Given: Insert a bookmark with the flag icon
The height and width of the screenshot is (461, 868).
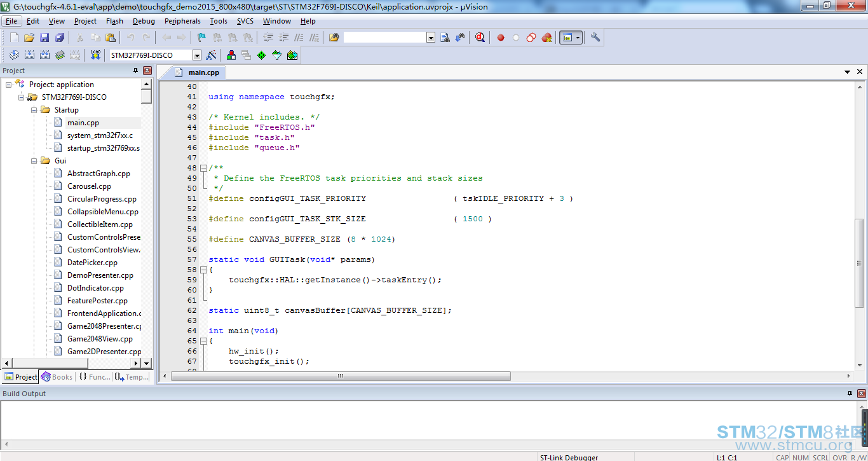Looking at the screenshot, I should (x=201, y=38).
